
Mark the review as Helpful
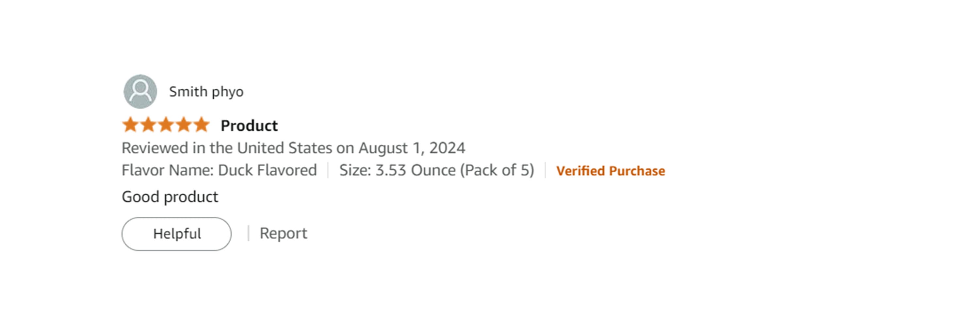[176, 234]
